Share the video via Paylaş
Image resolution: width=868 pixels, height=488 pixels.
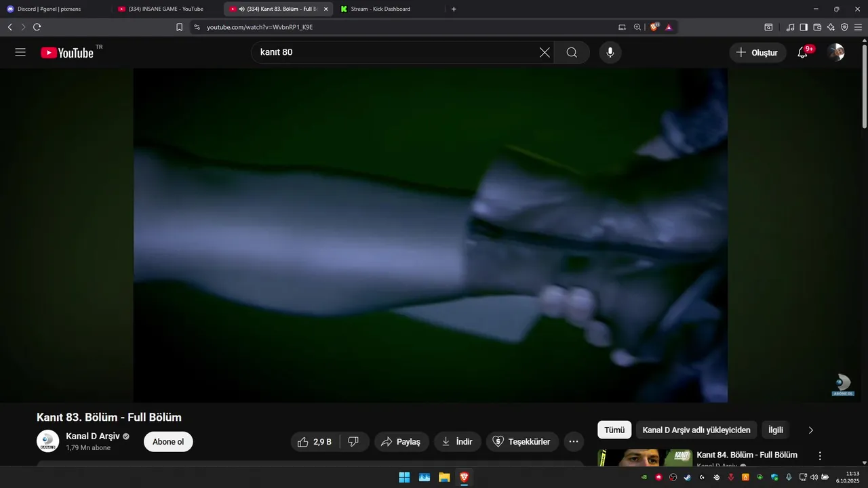pos(401,442)
